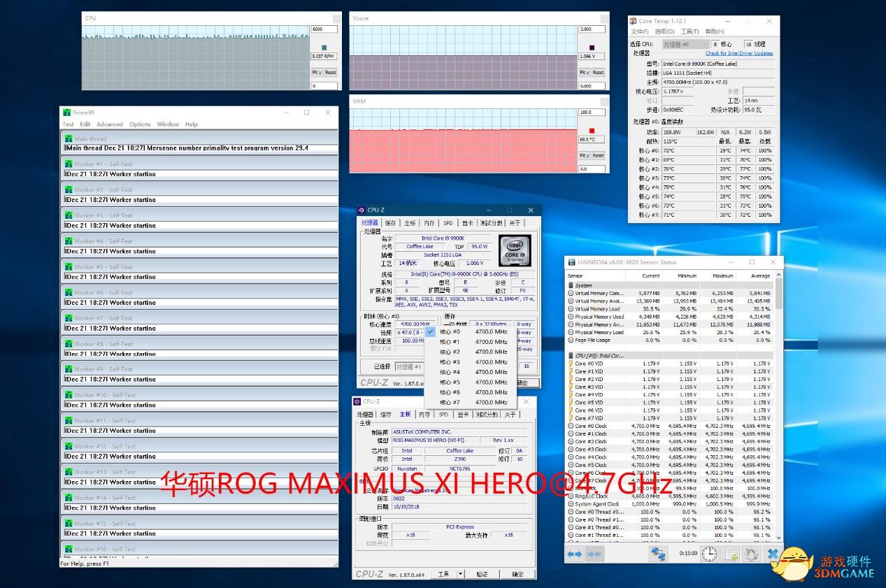
Task: Switch to the SPD tab in upper CPU-Z
Action: pyautogui.click(x=448, y=223)
